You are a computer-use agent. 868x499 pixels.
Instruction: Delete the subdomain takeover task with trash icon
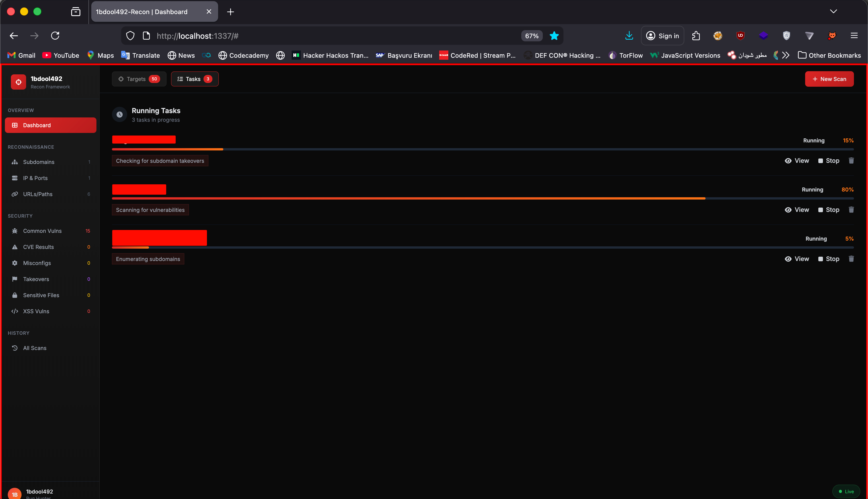click(x=852, y=160)
